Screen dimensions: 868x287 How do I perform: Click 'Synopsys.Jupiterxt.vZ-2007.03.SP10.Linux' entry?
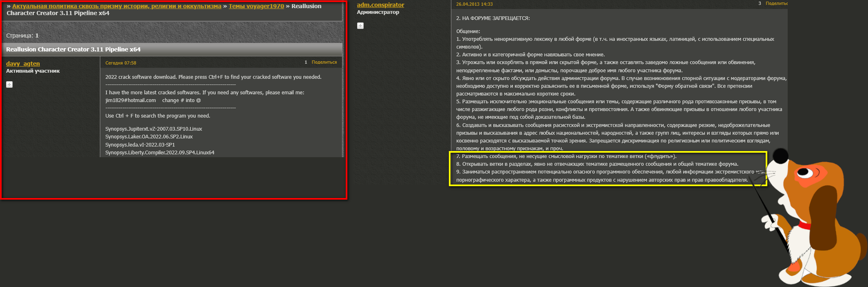[154, 129]
